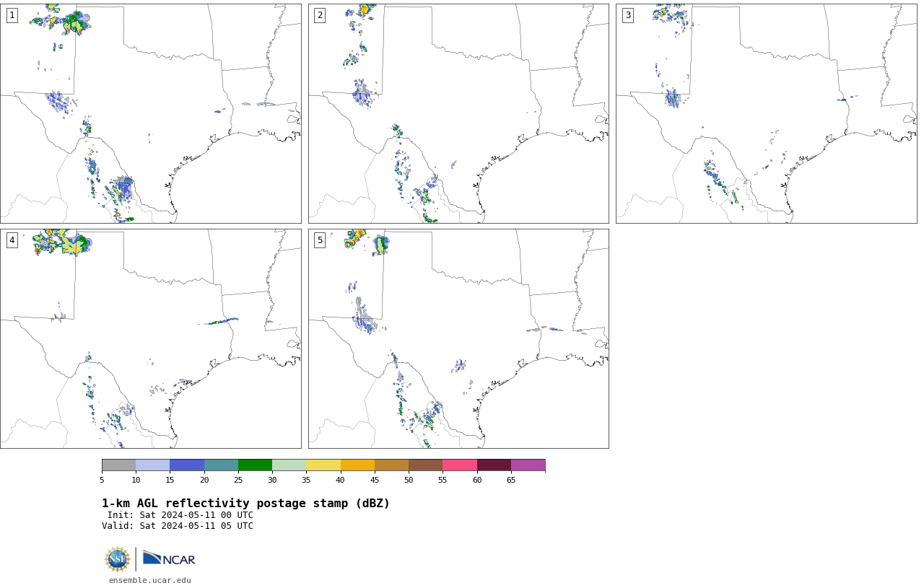
Task: Click the 'Valid: Sat 2024-05-11 05 UTC' text
Action: click(x=178, y=526)
